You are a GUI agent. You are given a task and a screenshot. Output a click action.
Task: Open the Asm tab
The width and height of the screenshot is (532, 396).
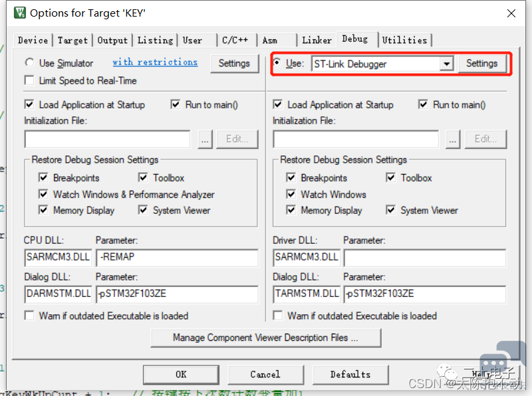(277, 41)
